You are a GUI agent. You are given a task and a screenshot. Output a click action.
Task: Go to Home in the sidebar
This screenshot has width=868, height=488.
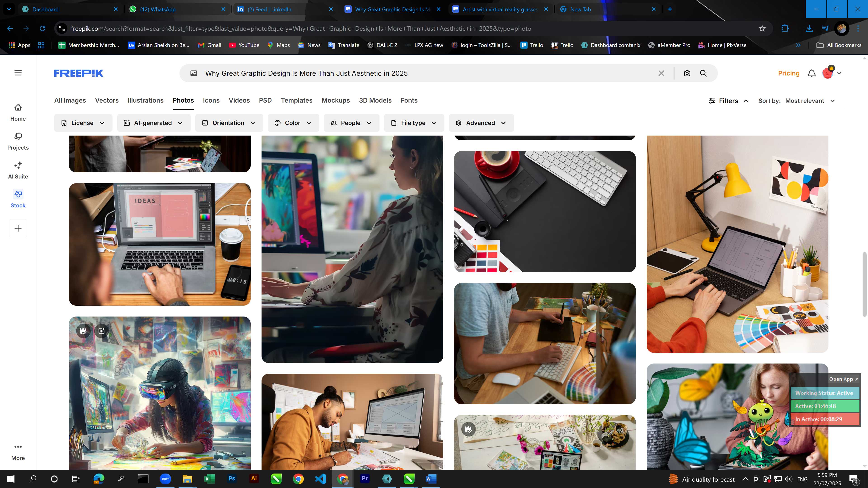coord(18,113)
